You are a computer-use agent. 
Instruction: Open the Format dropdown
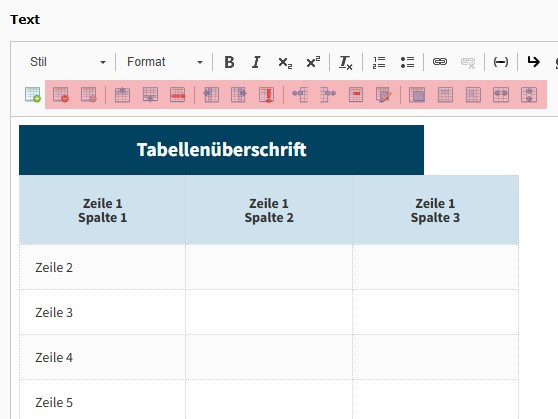165,62
